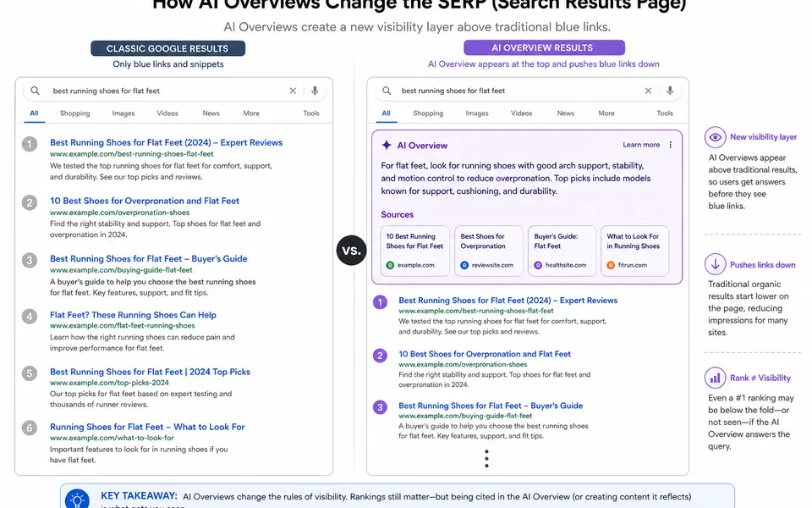This screenshot has height=508, width=812.
Task: Click the New visibility layer heading
Action: coord(763,137)
